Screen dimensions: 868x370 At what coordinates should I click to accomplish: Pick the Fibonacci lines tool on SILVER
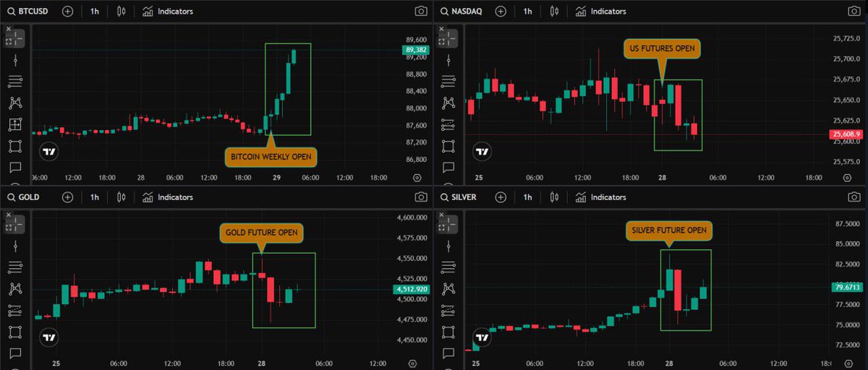pos(448,267)
